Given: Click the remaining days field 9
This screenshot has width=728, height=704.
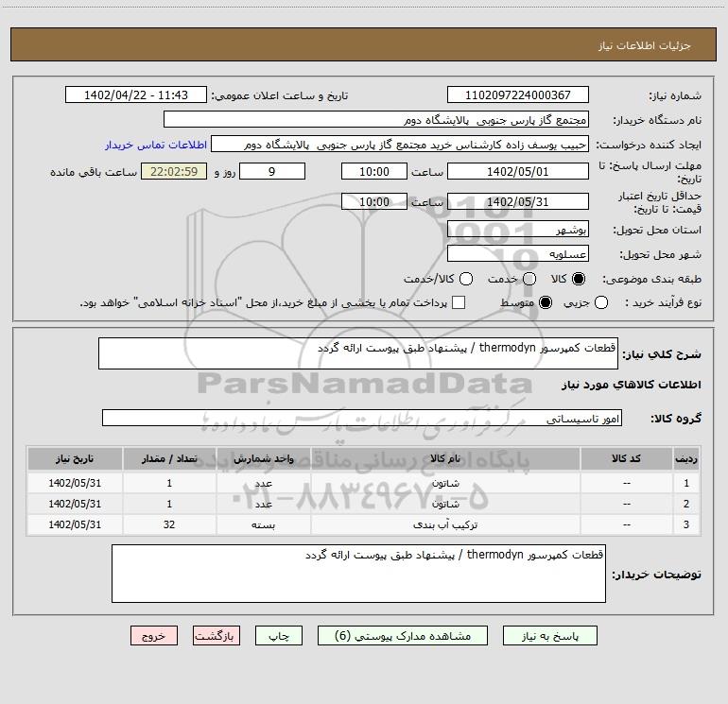Looking at the screenshot, I should click(272, 171).
